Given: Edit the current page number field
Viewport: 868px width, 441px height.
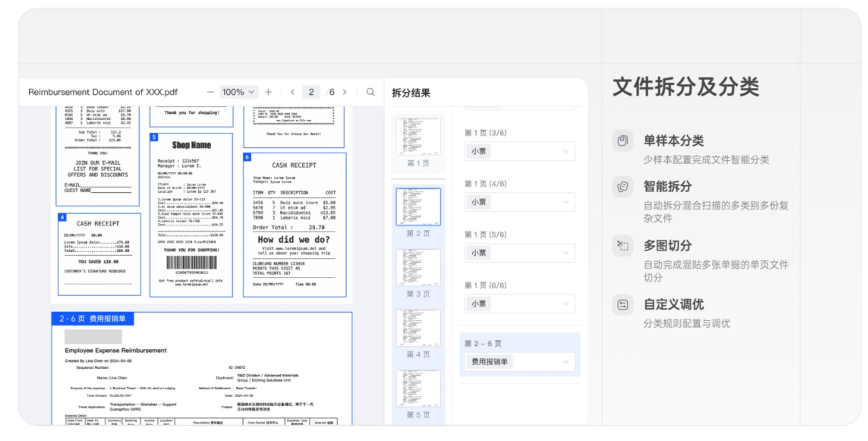Looking at the screenshot, I should [311, 92].
